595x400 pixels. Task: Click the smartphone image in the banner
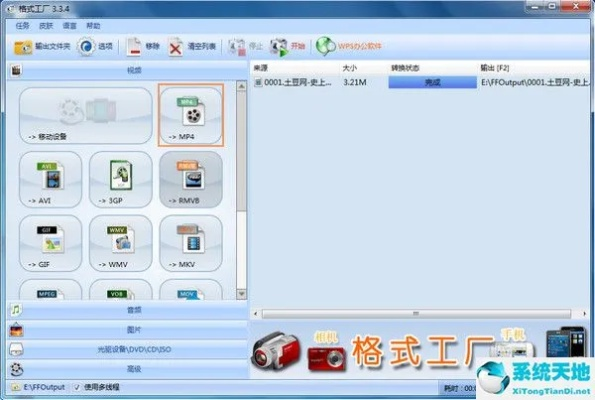(x=566, y=342)
